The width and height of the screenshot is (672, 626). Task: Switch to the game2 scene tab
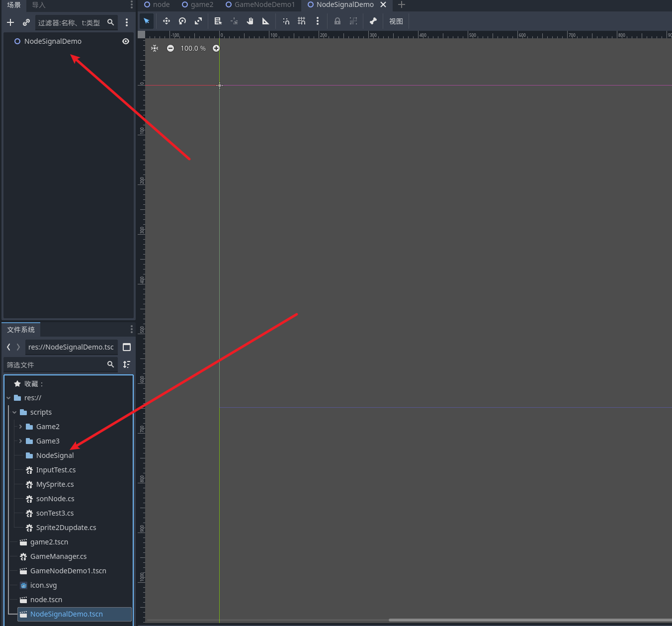(x=197, y=4)
